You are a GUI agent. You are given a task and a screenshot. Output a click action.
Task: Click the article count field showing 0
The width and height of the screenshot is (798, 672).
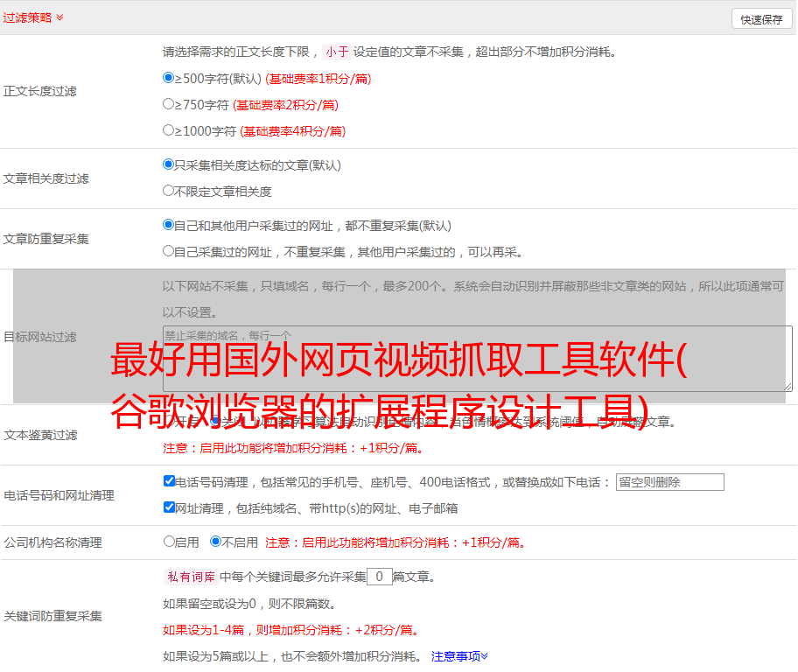click(x=379, y=577)
